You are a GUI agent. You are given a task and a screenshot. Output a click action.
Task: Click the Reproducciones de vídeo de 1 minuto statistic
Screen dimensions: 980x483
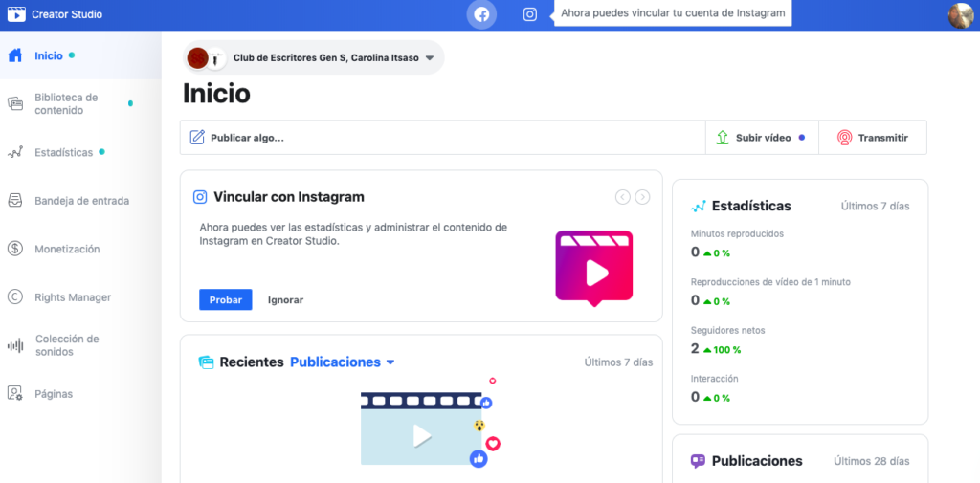(770, 292)
